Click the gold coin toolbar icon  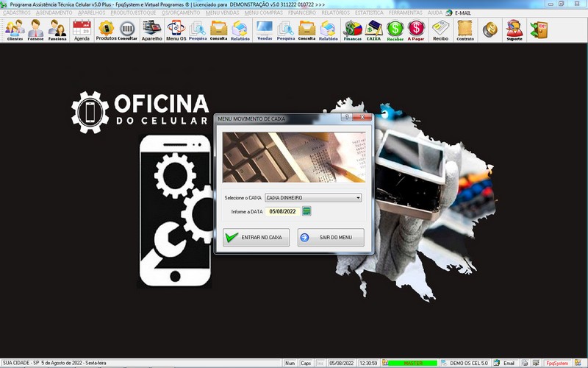click(x=490, y=29)
